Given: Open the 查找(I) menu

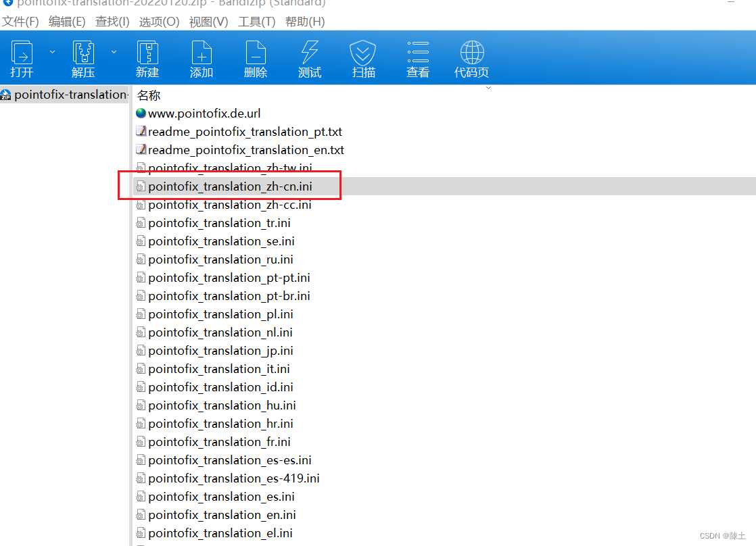Looking at the screenshot, I should pyautogui.click(x=112, y=22).
